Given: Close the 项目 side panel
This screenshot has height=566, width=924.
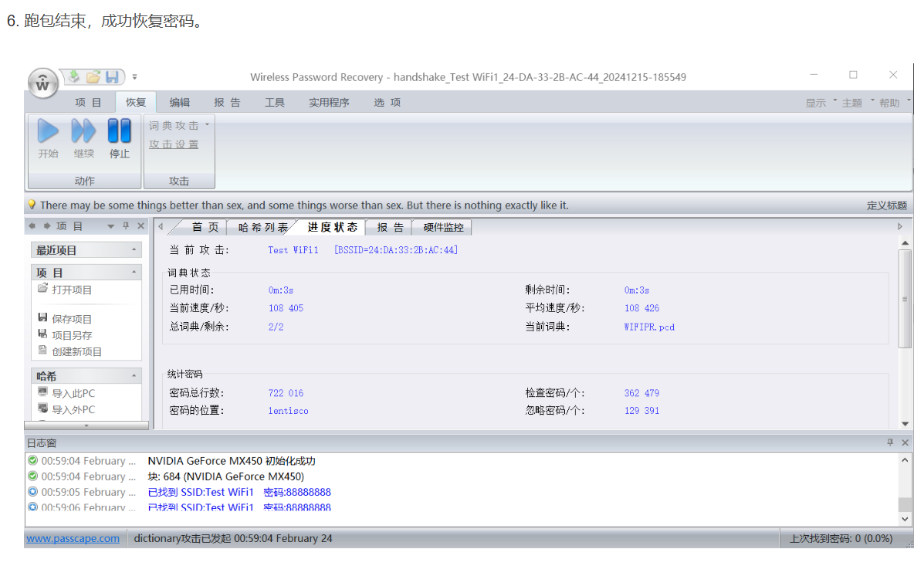Looking at the screenshot, I should coord(140,226).
